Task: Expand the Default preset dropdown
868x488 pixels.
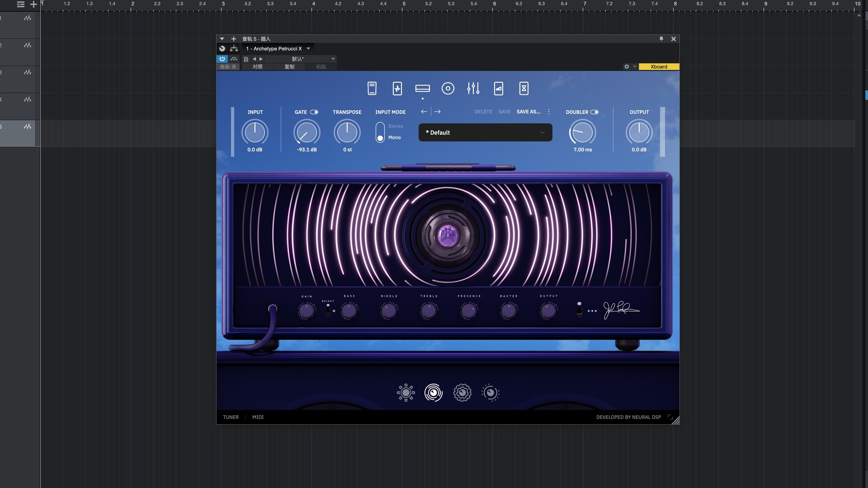Action: 485,132
